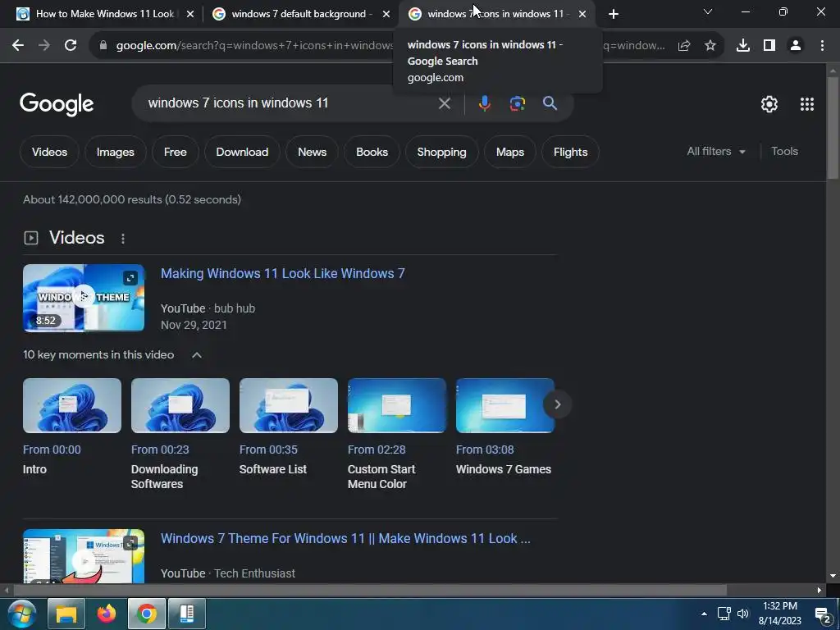Start search by voice microphone
Image resolution: width=840 pixels, height=630 pixels.
tap(485, 103)
